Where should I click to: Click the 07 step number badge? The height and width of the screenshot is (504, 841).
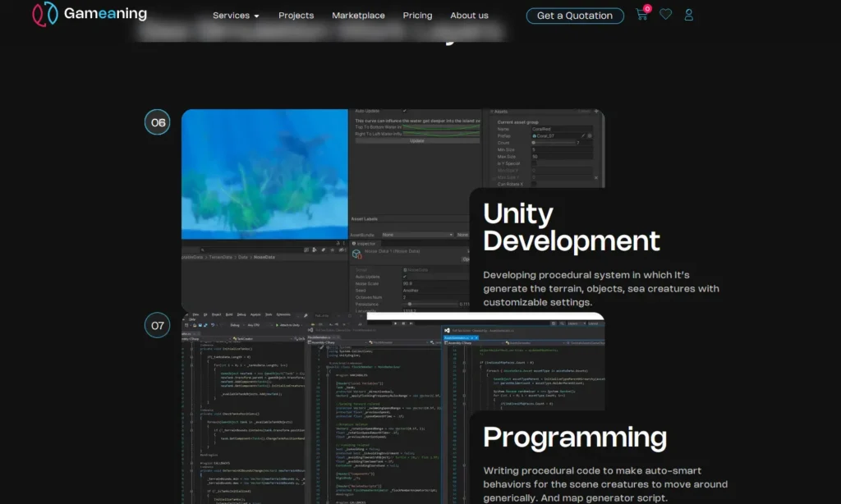(x=157, y=325)
